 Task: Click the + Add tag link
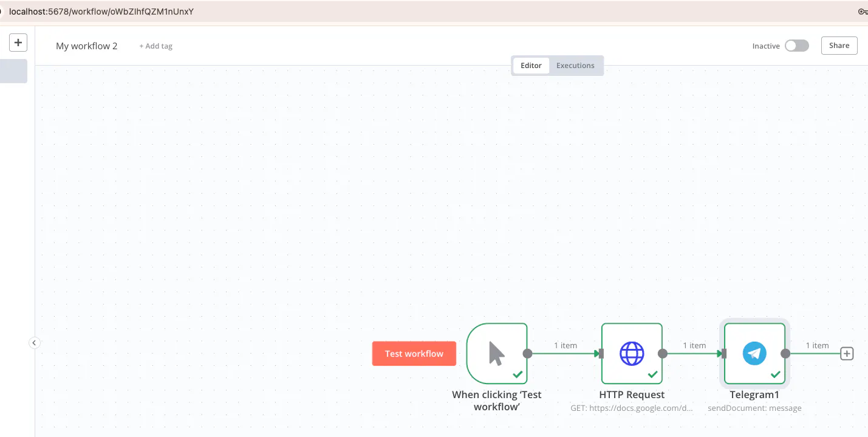[155, 46]
